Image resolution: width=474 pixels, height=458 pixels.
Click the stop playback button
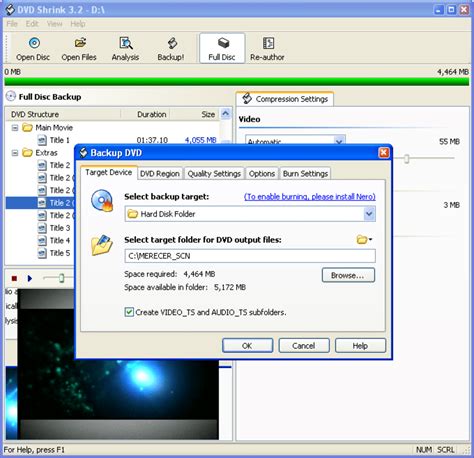(14, 278)
